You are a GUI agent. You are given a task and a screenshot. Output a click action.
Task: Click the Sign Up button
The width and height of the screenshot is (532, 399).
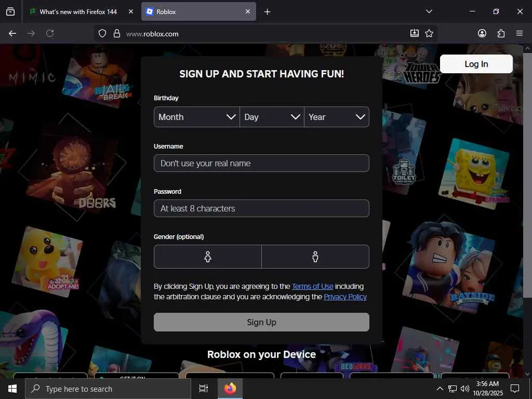pyautogui.click(x=261, y=322)
